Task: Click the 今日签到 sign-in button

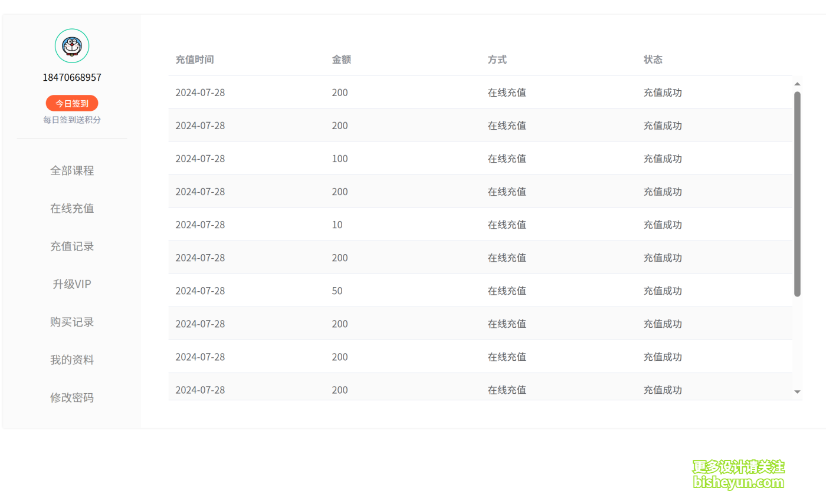Action: click(72, 103)
